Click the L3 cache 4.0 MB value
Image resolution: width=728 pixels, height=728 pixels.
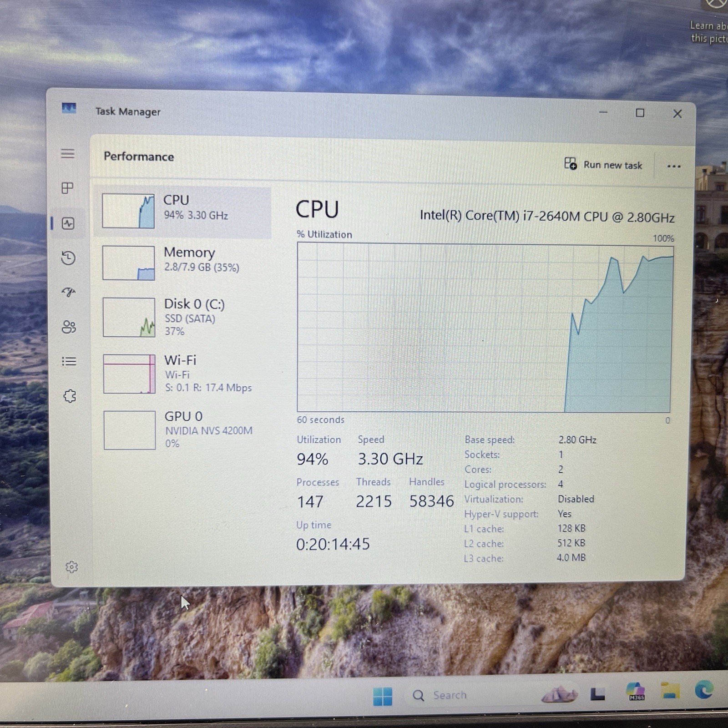pos(571,557)
